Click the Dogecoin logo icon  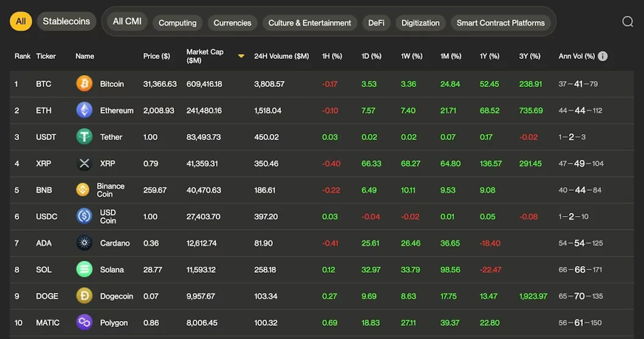click(x=84, y=296)
